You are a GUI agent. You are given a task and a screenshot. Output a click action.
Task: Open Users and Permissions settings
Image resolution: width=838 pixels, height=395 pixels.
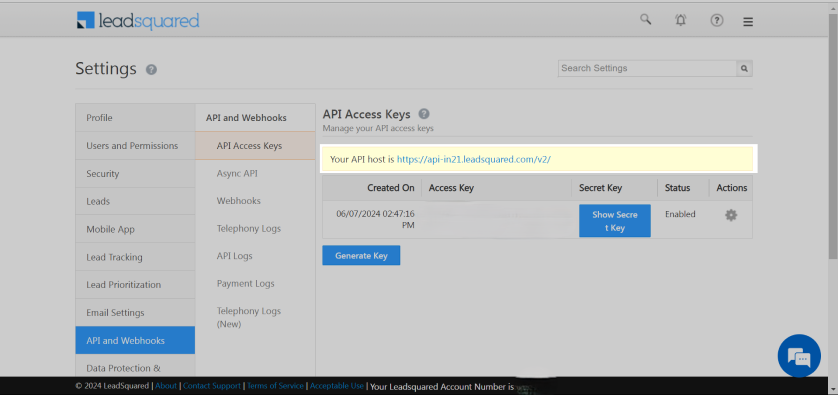tap(135, 145)
